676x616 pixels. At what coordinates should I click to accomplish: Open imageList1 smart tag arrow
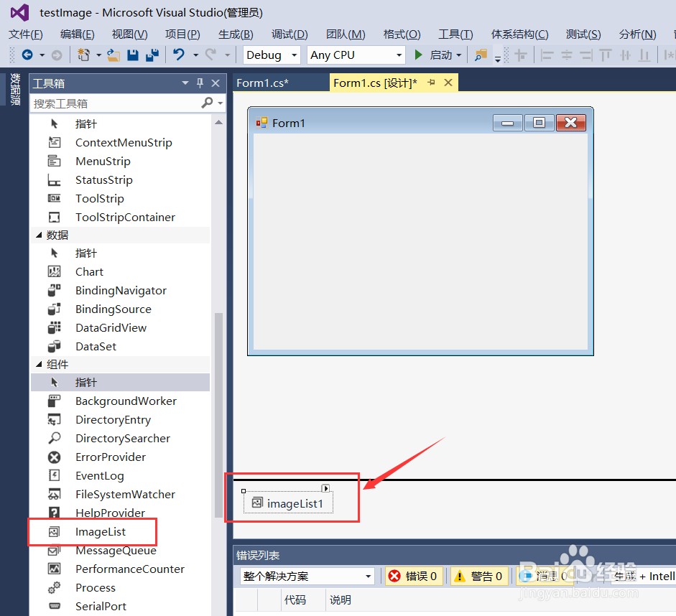click(x=326, y=488)
